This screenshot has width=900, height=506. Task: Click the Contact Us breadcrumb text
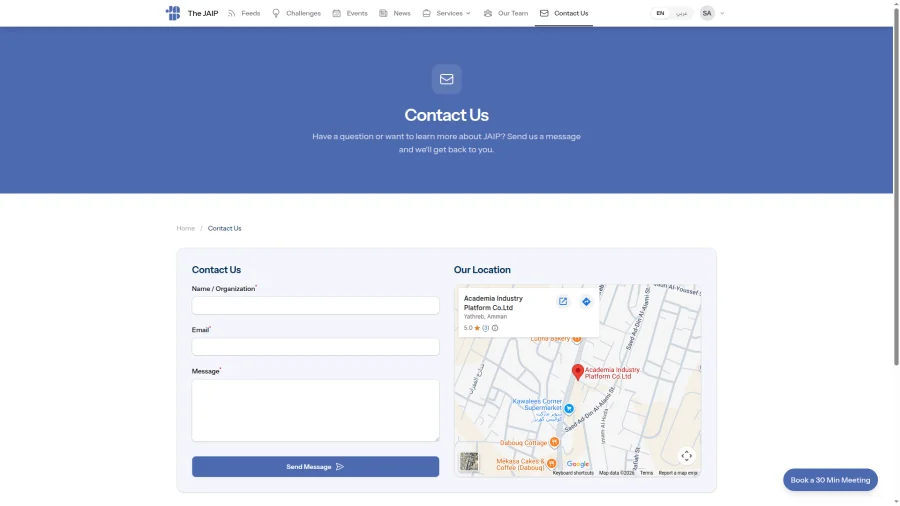[224, 228]
